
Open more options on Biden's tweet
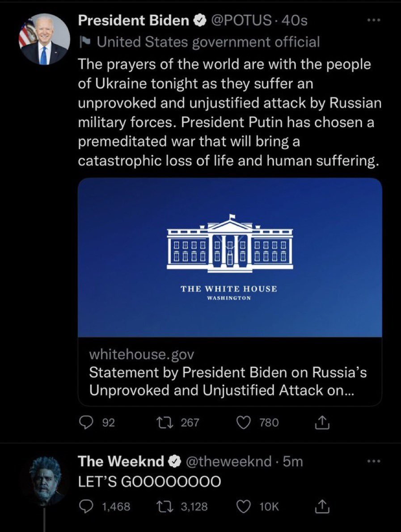point(372,21)
